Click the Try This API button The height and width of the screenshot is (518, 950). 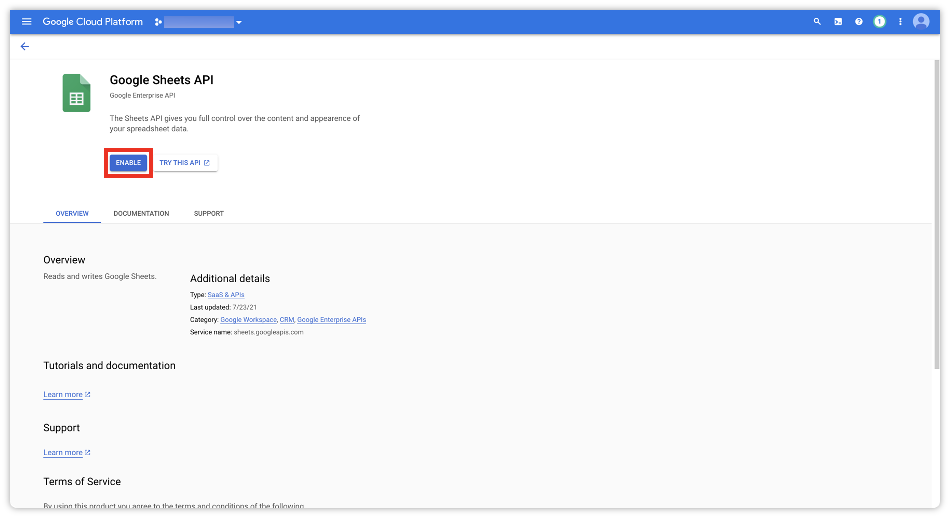185,162
